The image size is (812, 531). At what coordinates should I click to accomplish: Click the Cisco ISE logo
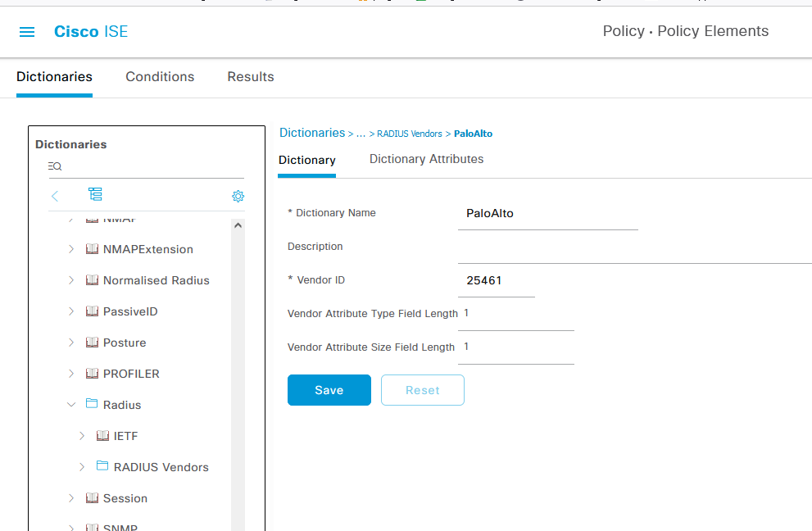[x=91, y=32]
